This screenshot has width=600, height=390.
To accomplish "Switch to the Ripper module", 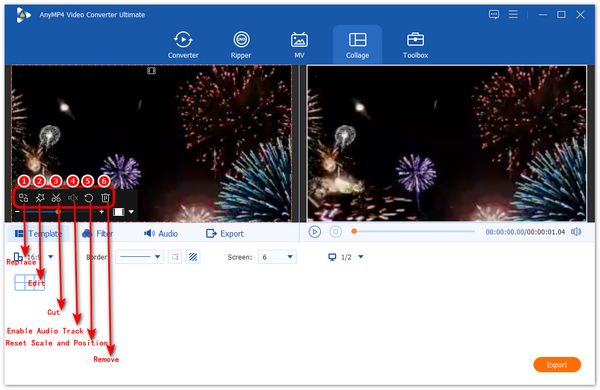I will [241, 45].
